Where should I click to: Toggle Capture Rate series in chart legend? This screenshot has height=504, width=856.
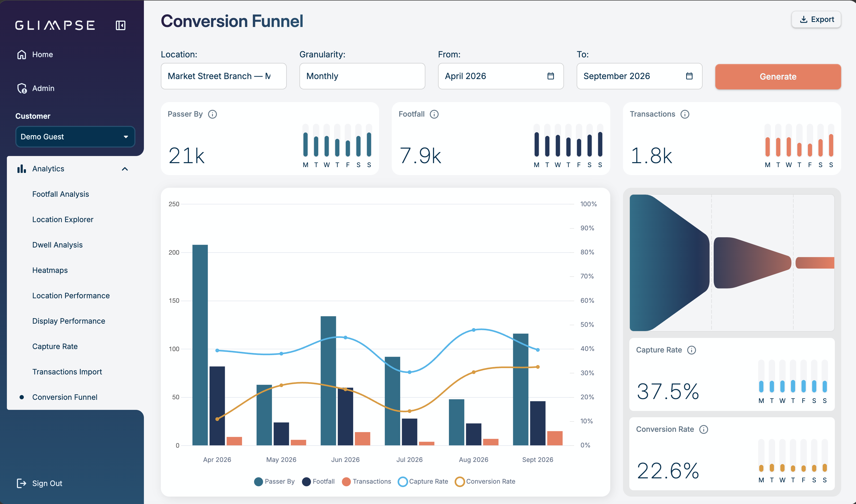pyautogui.click(x=423, y=482)
